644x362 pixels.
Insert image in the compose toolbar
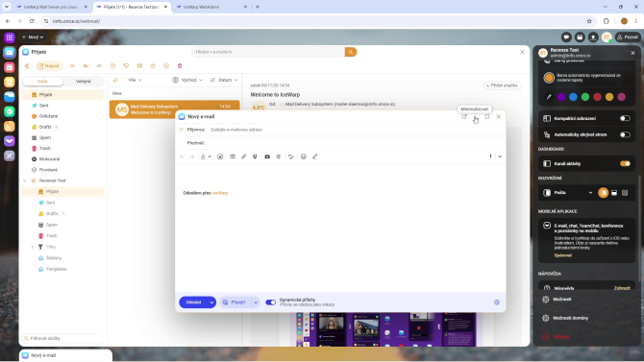(220, 157)
